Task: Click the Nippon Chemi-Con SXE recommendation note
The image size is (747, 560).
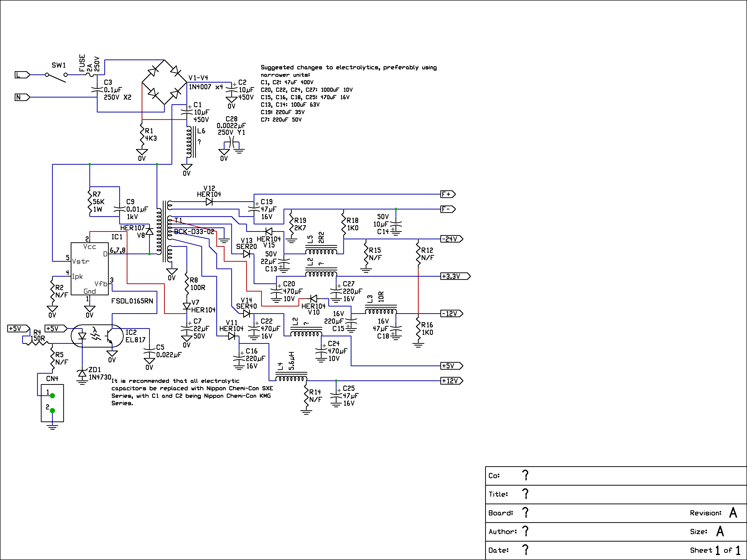Action: [x=192, y=392]
